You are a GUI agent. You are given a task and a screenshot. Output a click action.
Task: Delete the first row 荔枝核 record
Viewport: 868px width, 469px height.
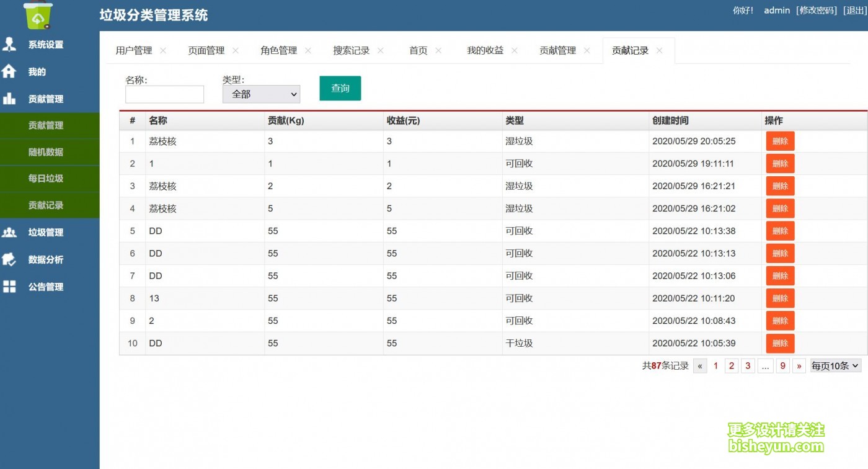pyautogui.click(x=780, y=141)
